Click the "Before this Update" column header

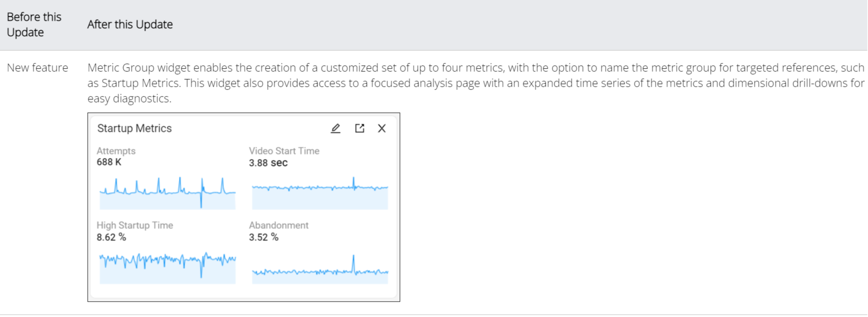[34, 24]
